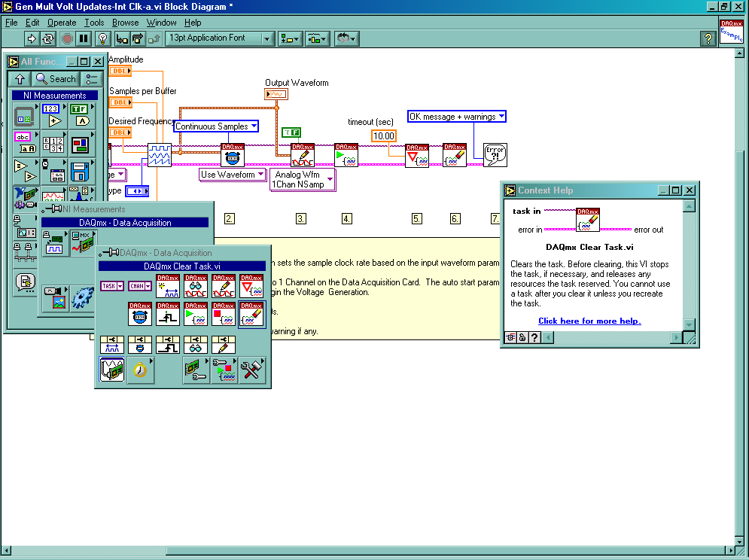Toggle the Show Context Help question-mark button
The width and height of the screenshot is (749, 560).
tap(708, 38)
